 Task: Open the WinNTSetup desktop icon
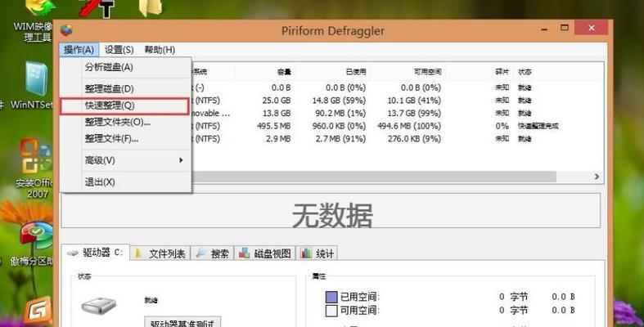[x=35, y=85]
